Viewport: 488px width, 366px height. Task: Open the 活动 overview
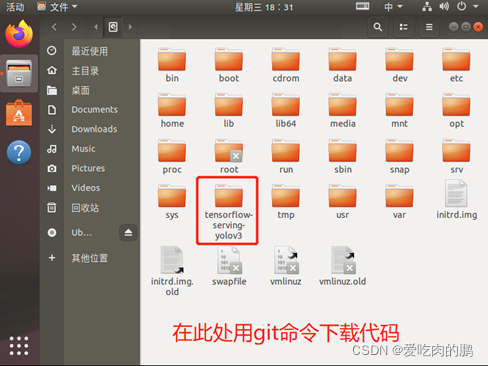tap(15, 7)
